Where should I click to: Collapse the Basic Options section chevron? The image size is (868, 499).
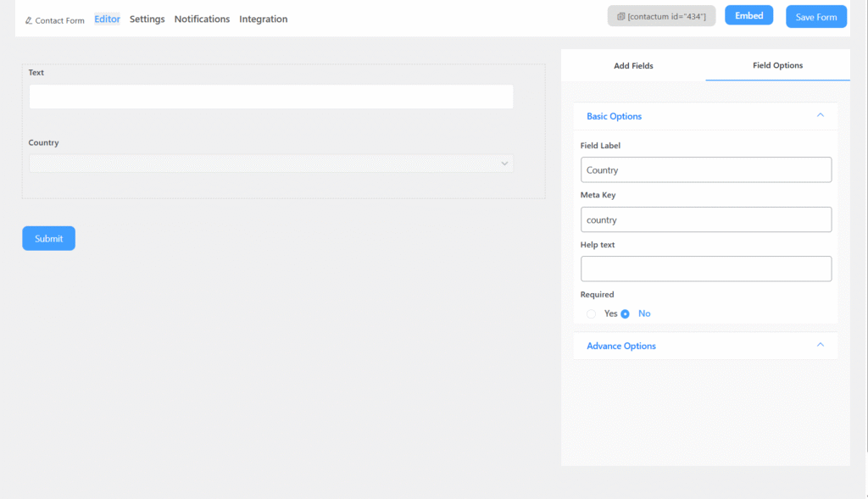tap(820, 115)
